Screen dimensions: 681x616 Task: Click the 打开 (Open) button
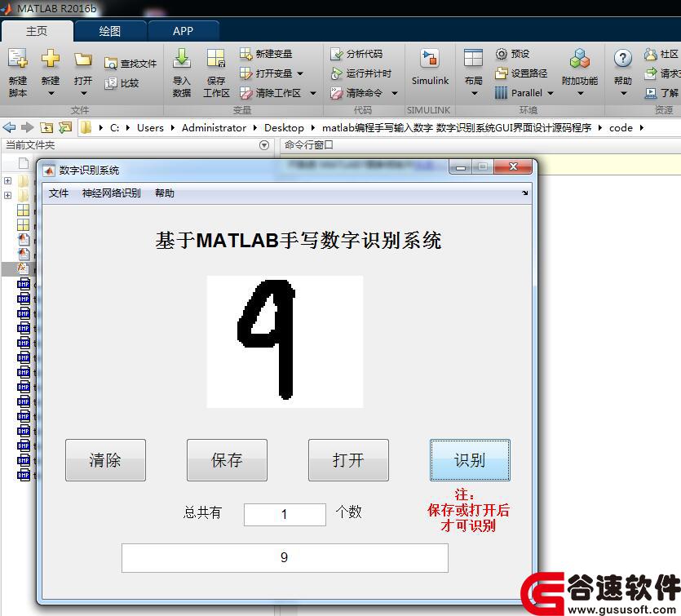(x=348, y=460)
